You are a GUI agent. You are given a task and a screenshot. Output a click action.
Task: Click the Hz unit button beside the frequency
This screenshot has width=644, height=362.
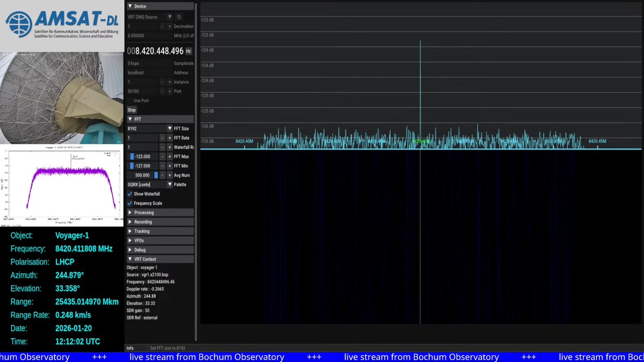coord(189,50)
